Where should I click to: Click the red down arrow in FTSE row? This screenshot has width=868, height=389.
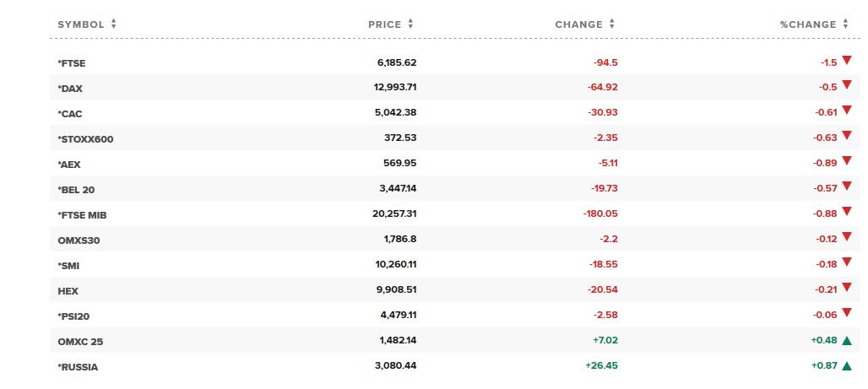tap(846, 60)
